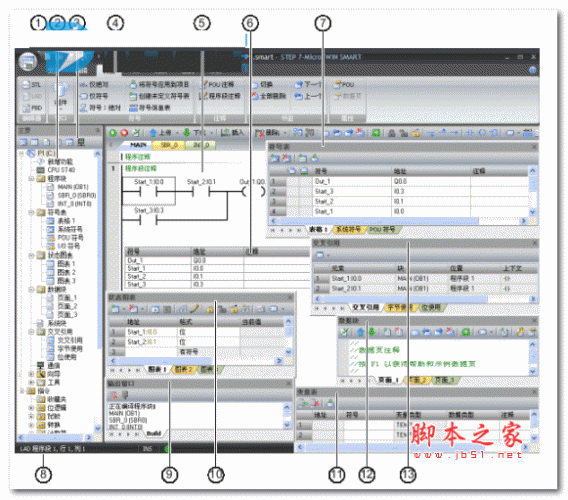Click 创建未定义符号表 in the ribbon

tap(159, 96)
